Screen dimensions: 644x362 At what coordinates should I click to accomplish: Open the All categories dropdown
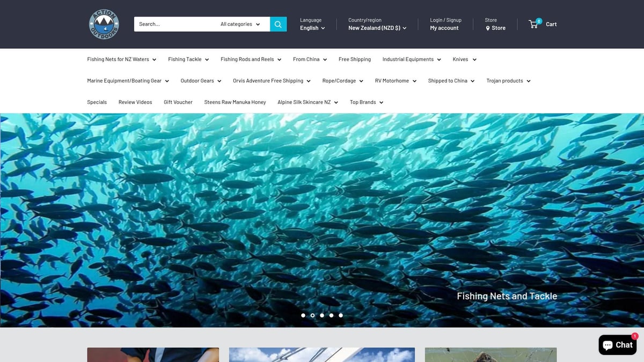click(x=238, y=24)
